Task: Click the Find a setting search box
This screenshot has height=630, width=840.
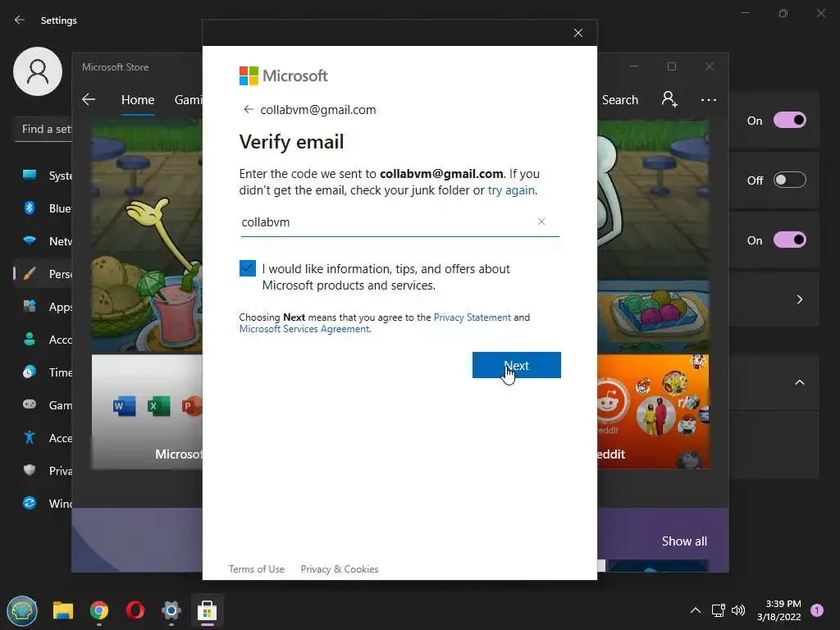Action: 43,129
